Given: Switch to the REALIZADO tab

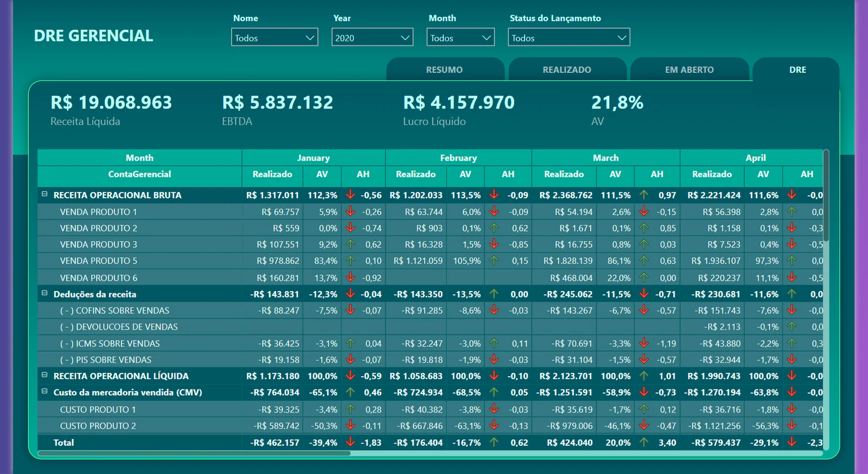Looking at the screenshot, I should [x=567, y=69].
